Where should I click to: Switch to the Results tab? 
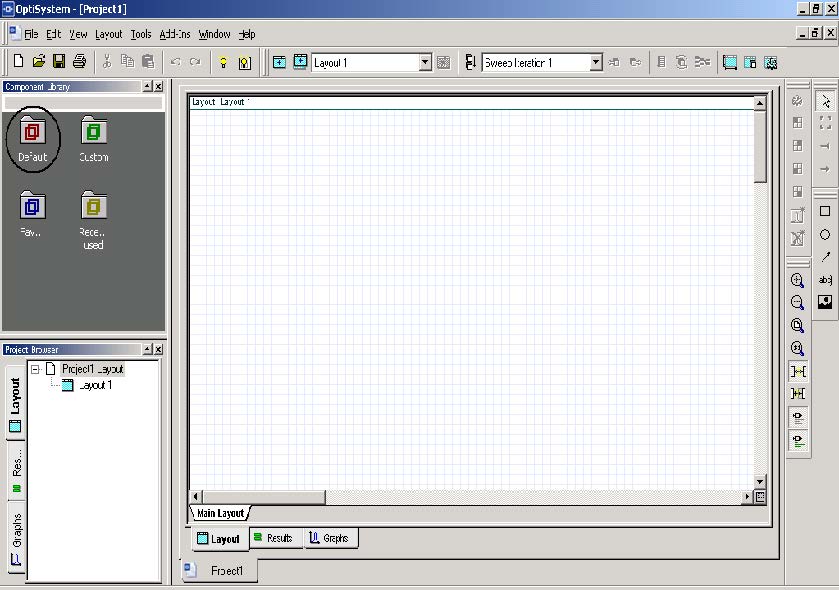tap(275, 538)
